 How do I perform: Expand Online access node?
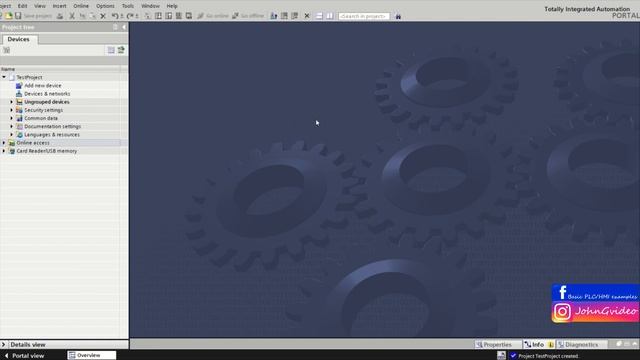click(x=4, y=142)
